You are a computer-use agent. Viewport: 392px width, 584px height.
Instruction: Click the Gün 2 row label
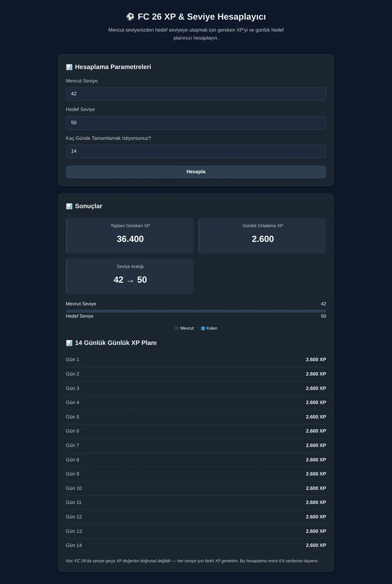pyautogui.click(x=73, y=374)
